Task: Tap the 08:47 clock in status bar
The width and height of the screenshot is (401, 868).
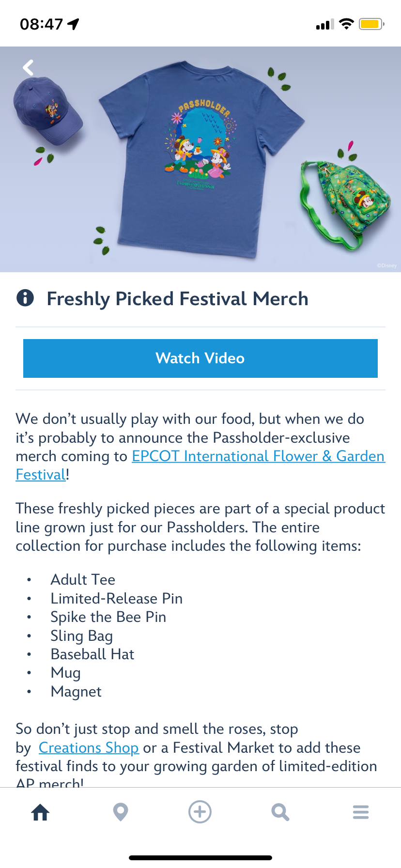Action: pyautogui.click(x=42, y=24)
